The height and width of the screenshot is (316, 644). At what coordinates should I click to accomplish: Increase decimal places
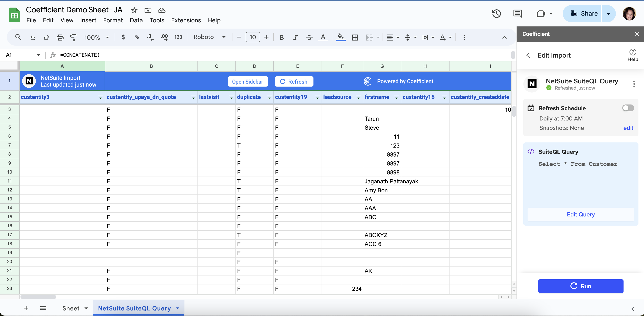pos(164,37)
